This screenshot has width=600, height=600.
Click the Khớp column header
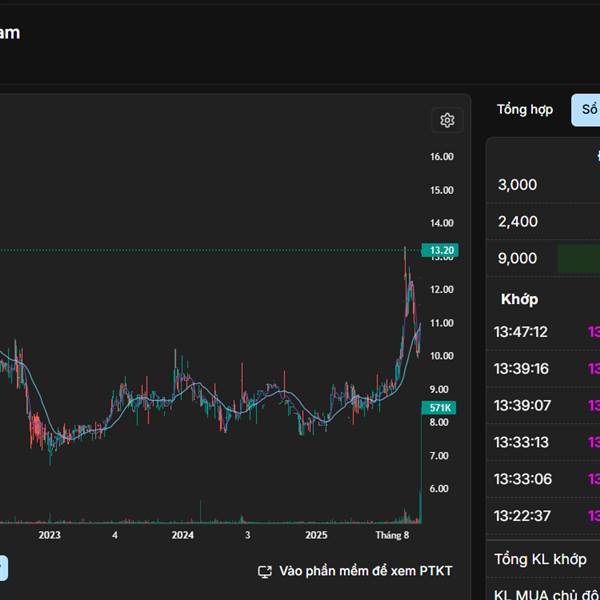[x=519, y=299]
